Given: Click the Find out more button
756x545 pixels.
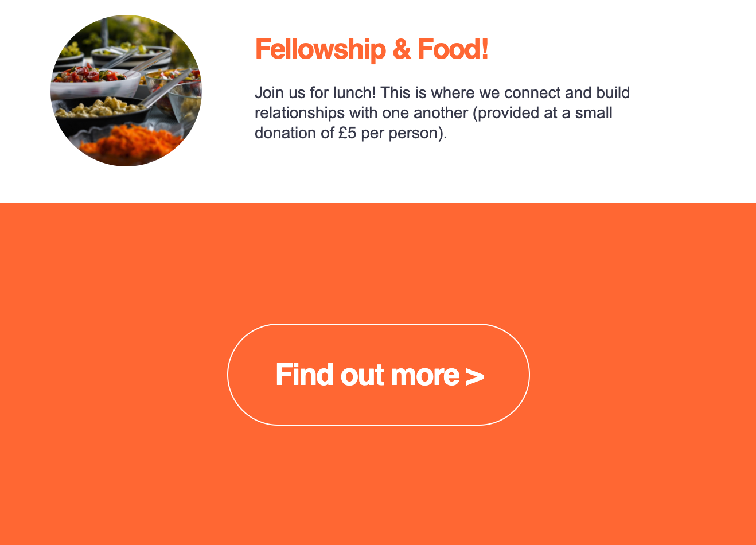Looking at the screenshot, I should 378,375.
